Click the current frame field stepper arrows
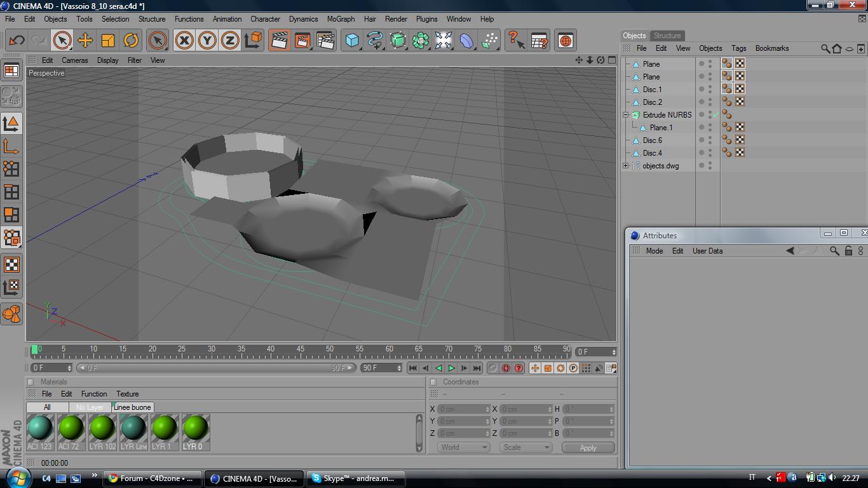This screenshot has height=488, width=868. (x=614, y=352)
